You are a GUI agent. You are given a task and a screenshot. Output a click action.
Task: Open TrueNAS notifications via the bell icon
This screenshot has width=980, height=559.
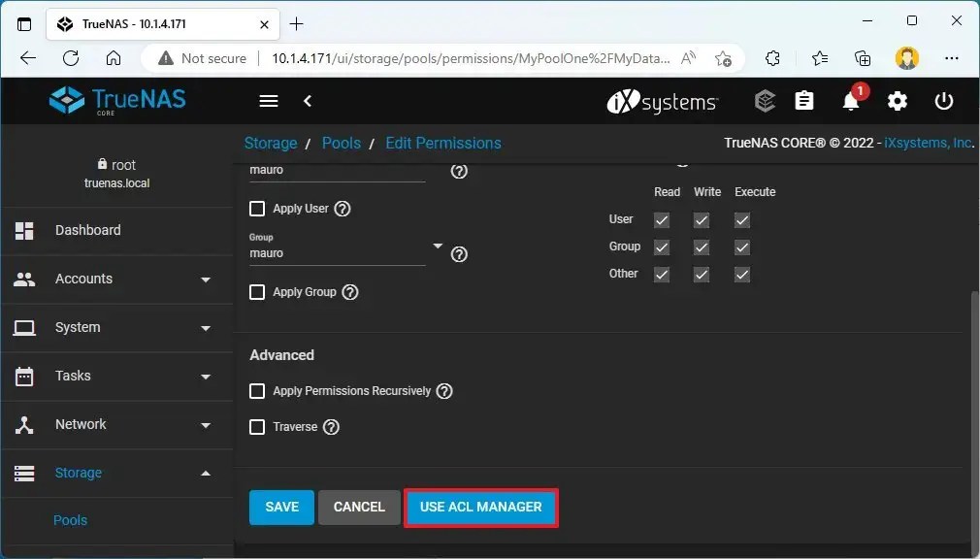[853, 101]
